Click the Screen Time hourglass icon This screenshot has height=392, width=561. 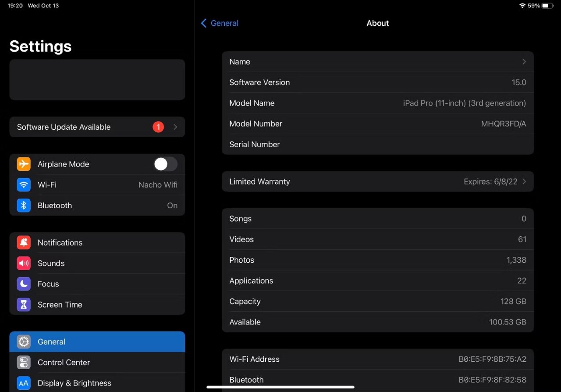(x=23, y=304)
